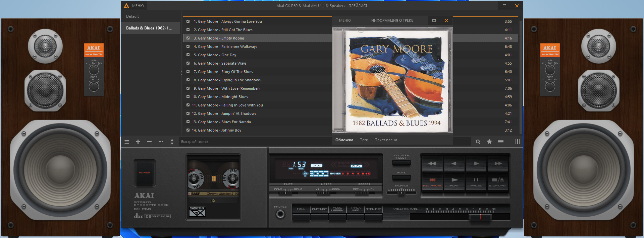Viewport: 644px width, 238px height.
Task: Click the right speaker MID knob
Action: click(550, 70)
